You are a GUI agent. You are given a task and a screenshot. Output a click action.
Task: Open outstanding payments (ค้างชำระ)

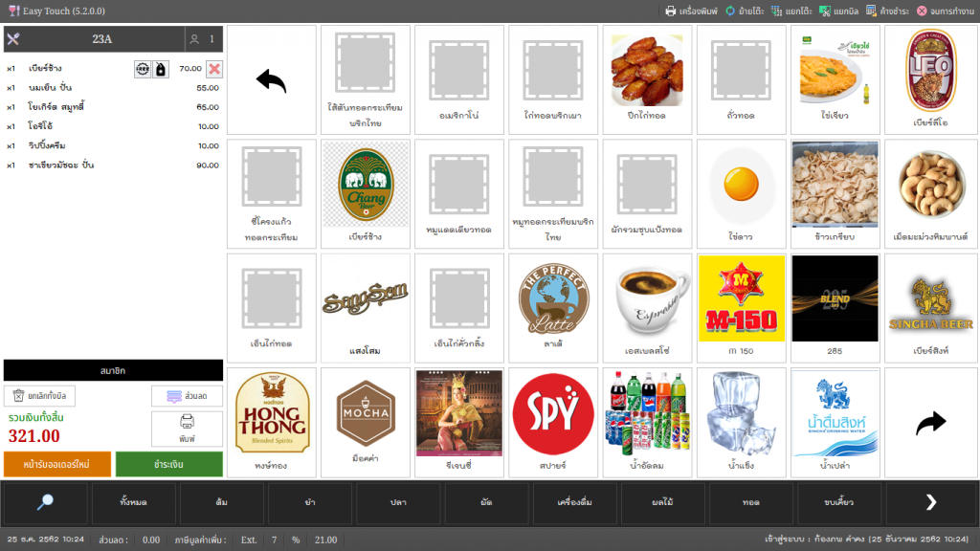tap(887, 11)
